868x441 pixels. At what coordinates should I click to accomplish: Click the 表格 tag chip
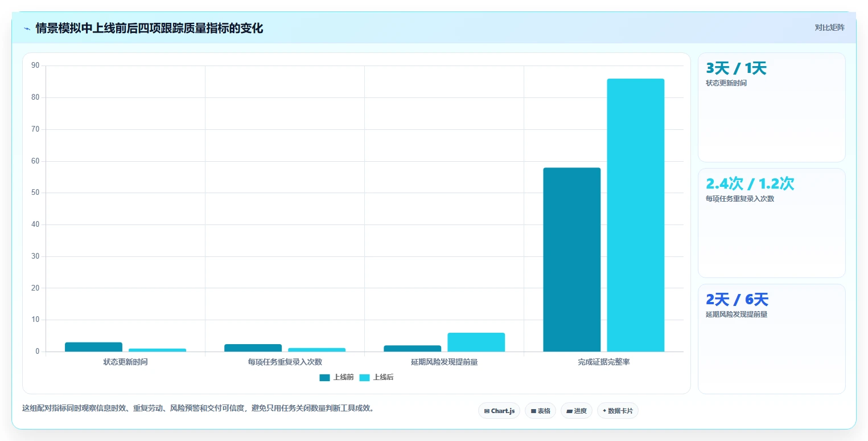click(540, 411)
